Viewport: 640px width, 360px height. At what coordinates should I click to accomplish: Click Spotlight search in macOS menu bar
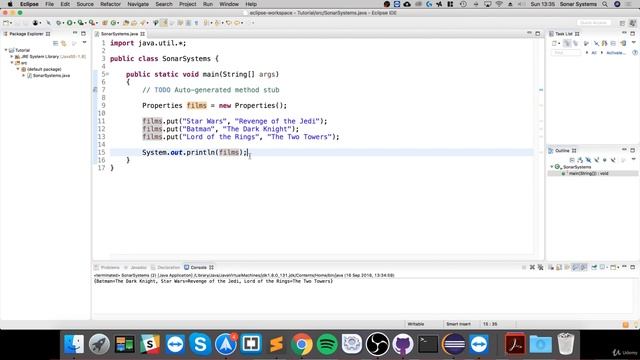pyautogui.click(x=605, y=4)
